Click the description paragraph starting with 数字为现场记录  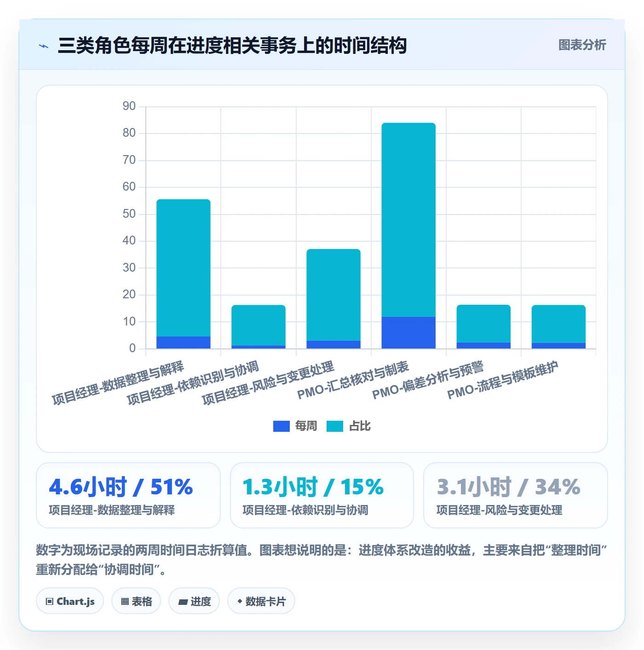point(322,560)
